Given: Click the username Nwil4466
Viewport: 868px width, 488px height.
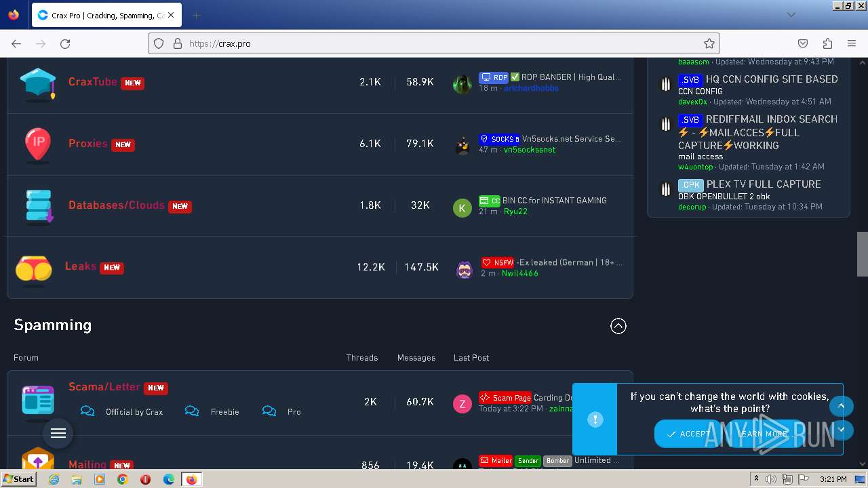Looking at the screenshot, I should (x=519, y=273).
